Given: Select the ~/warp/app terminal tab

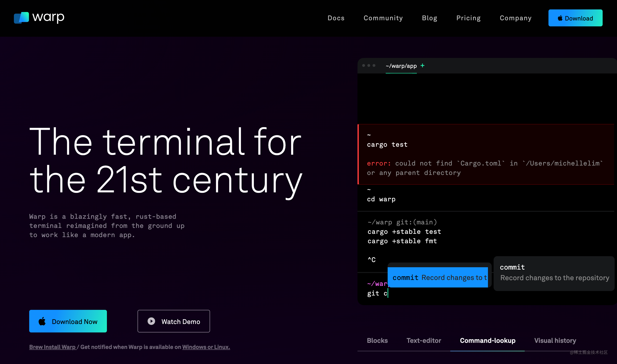Looking at the screenshot, I should point(401,66).
